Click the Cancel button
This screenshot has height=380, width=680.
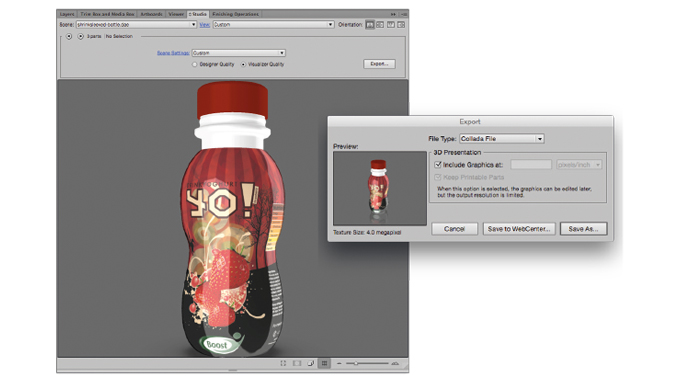click(454, 229)
